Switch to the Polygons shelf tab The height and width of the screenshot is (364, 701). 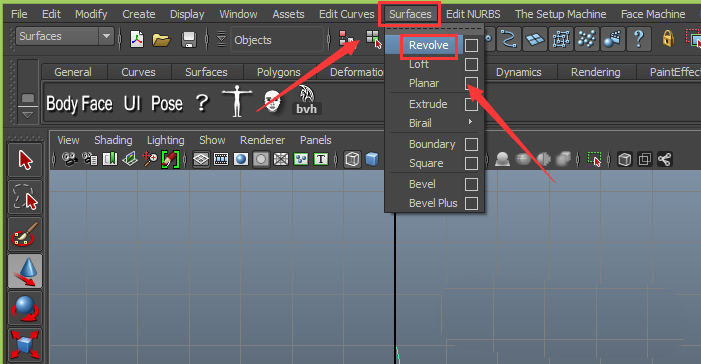279,72
